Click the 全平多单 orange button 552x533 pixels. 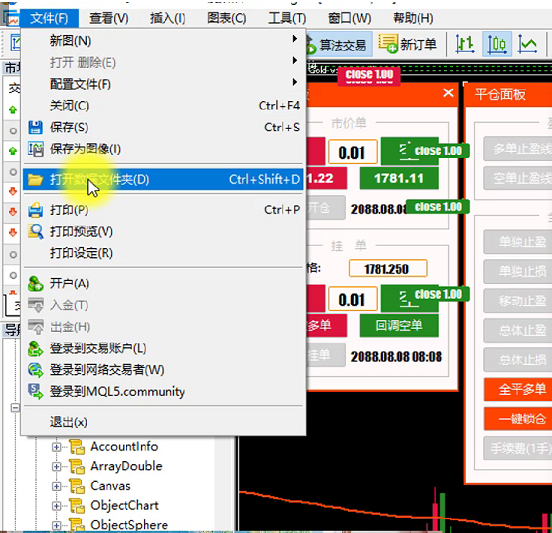tap(518, 389)
